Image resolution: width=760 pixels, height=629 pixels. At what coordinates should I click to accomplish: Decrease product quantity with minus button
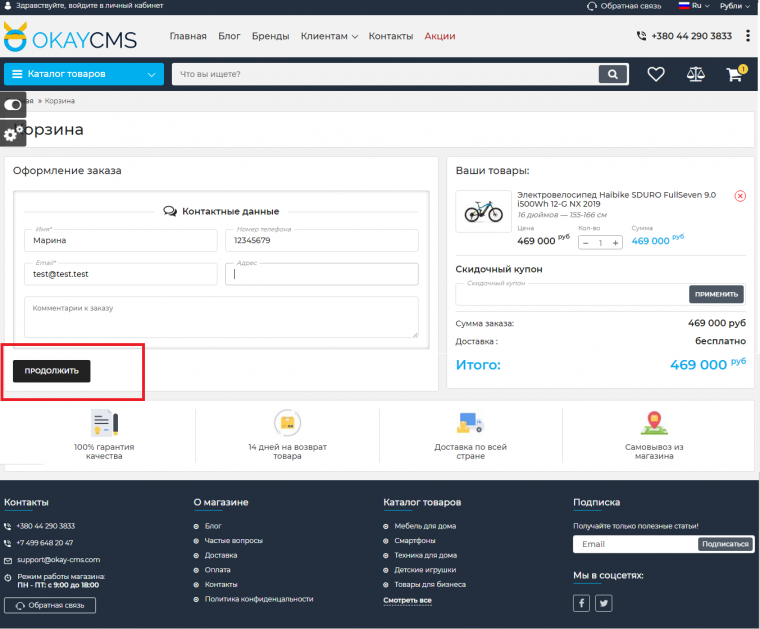tap(586, 242)
